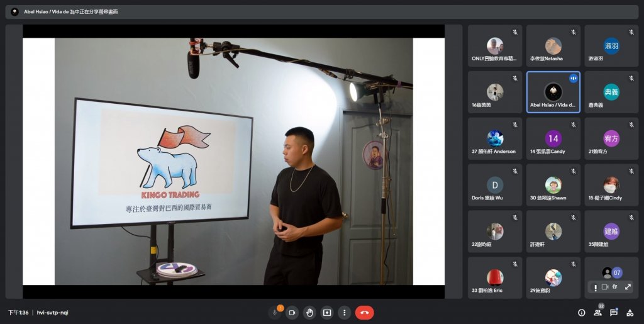Select the 許瑋軒 participant avatar
Image resolution: width=644 pixels, height=324 pixels.
point(553,231)
